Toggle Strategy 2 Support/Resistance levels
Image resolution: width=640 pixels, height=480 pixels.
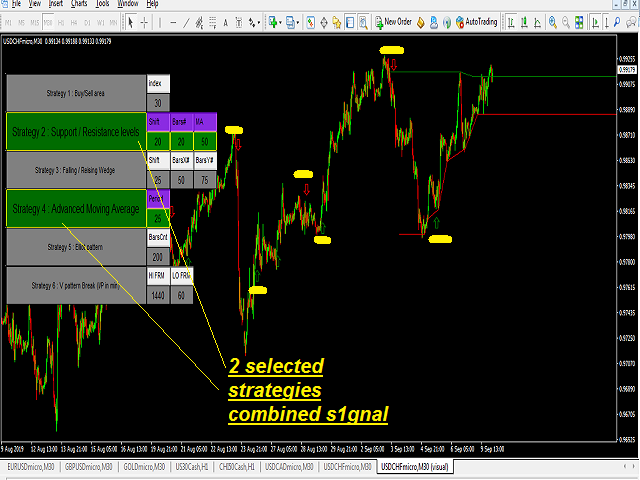(x=76, y=132)
